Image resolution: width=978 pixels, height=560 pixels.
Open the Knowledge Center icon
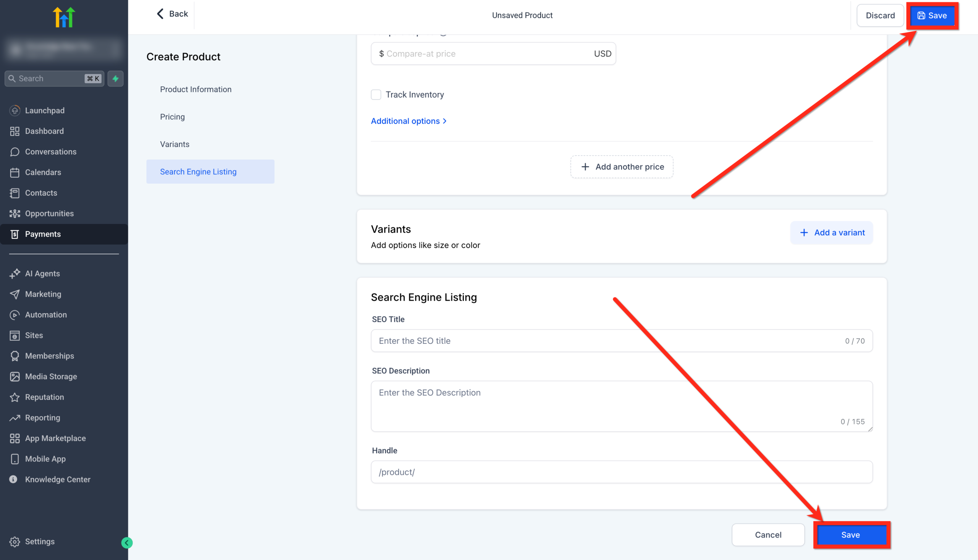coord(14,479)
